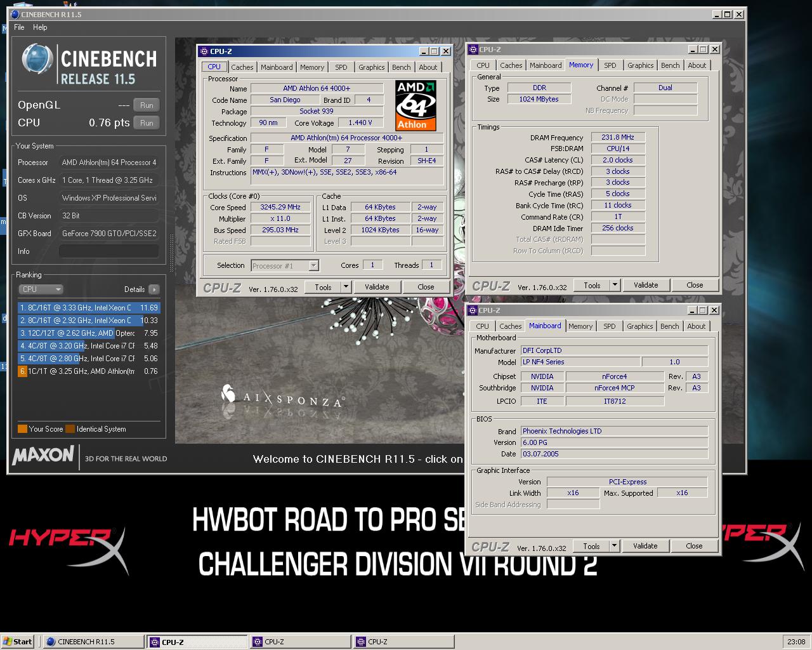The image size is (812, 650).
Task: Open Caches tab in CPU-Z Mainboard window
Action: [510, 326]
